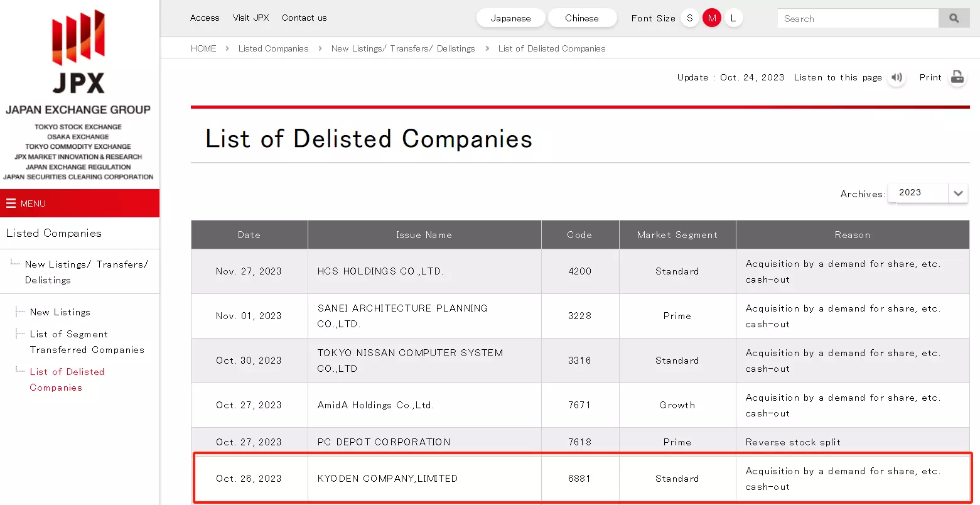Viewport: 980px width, 505px height.
Task: Click Listen to this page
Action: (837, 77)
